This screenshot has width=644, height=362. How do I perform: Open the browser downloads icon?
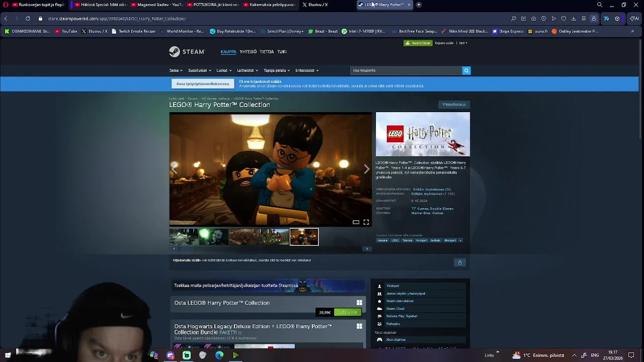(x=574, y=19)
